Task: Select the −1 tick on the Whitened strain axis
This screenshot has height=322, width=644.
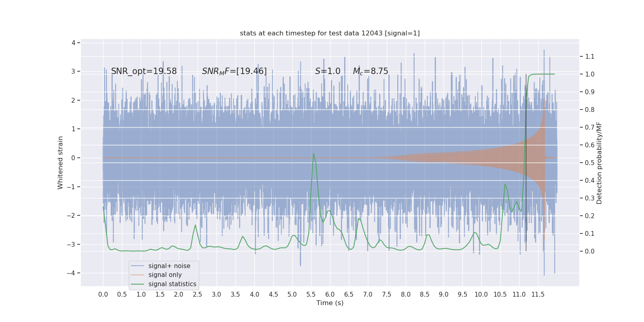Action: pos(71,187)
